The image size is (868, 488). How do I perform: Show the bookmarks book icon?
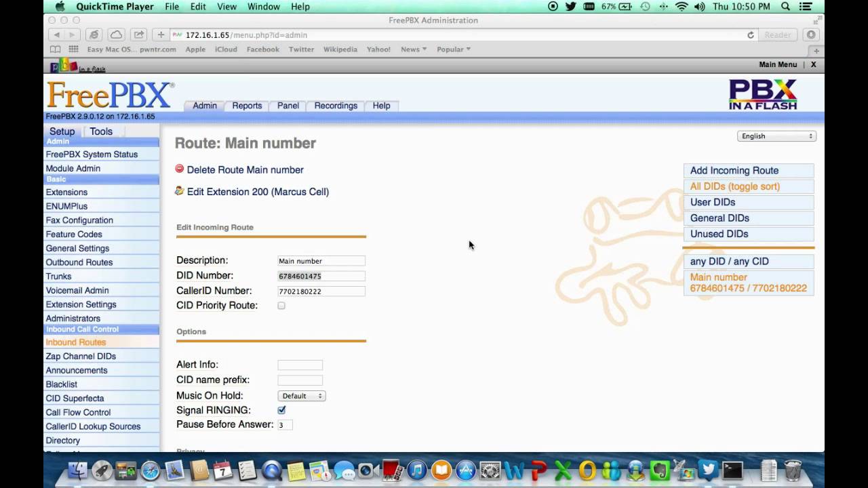click(x=55, y=49)
